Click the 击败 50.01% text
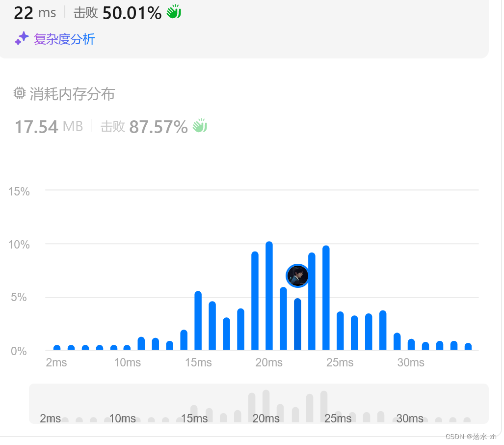 [117, 13]
